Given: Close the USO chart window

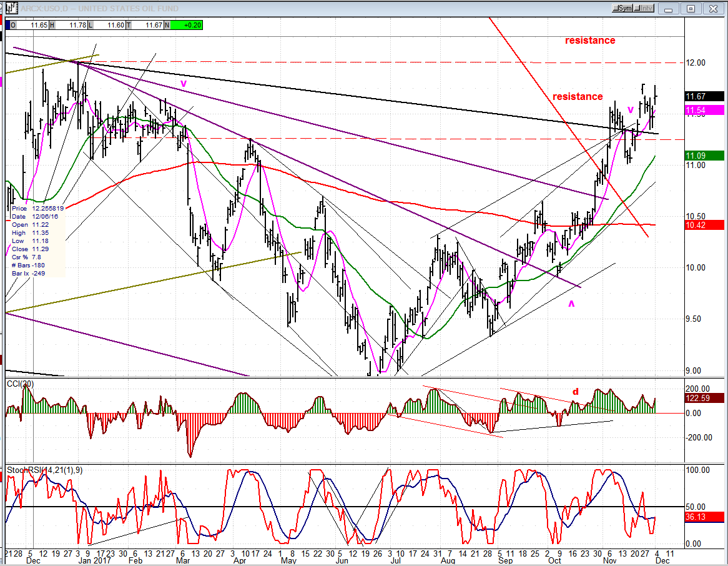Looking at the screenshot, I should (x=713, y=9).
